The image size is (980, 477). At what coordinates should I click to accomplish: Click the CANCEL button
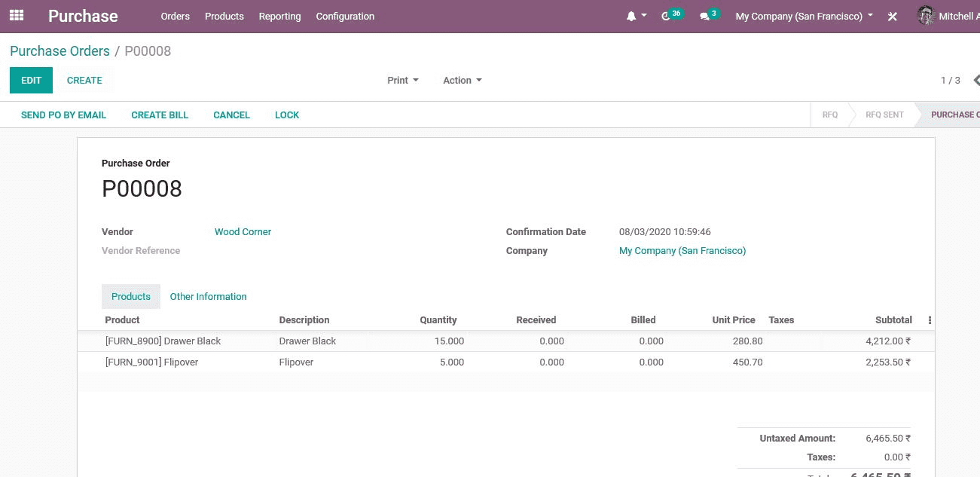click(x=231, y=115)
